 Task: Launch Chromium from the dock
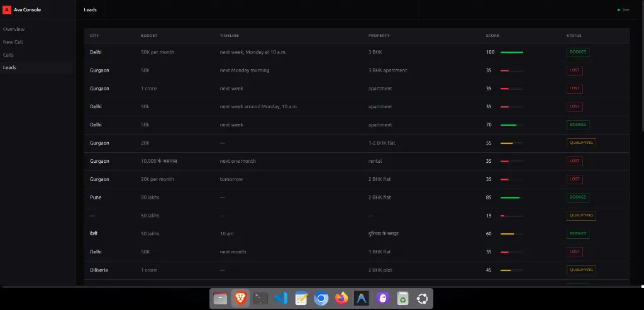point(321,299)
